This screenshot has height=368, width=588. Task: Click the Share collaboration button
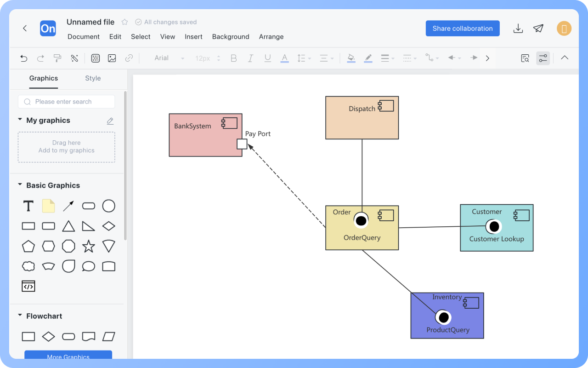(463, 28)
